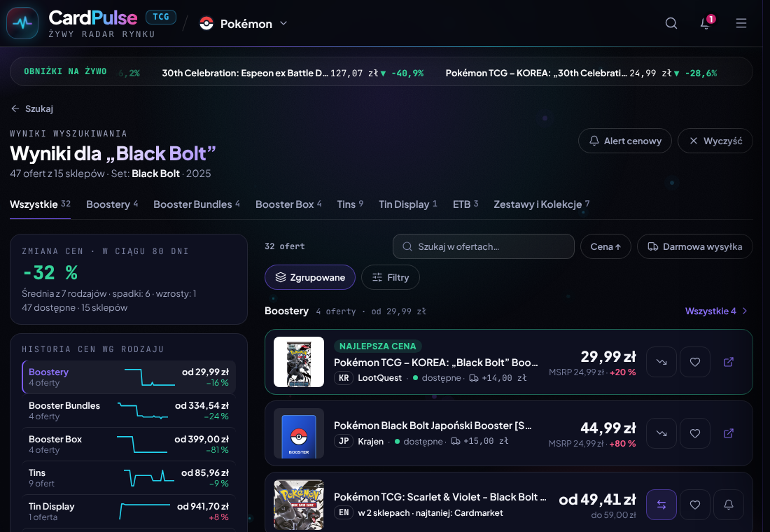Viewport: 770px width, 532px height.
Task: Select Boostery row in price history
Action: [129, 377]
